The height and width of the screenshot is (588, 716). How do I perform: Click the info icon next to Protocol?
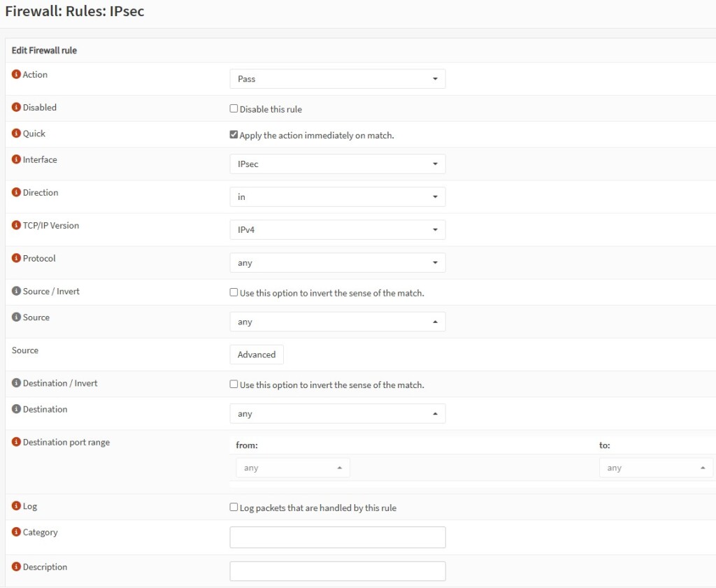pos(16,259)
